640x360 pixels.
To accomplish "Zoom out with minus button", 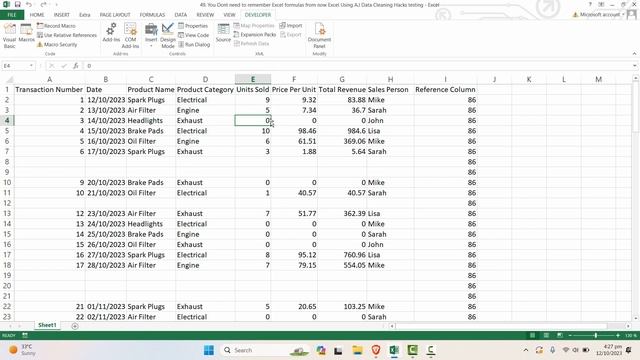I will click(570, 335).
